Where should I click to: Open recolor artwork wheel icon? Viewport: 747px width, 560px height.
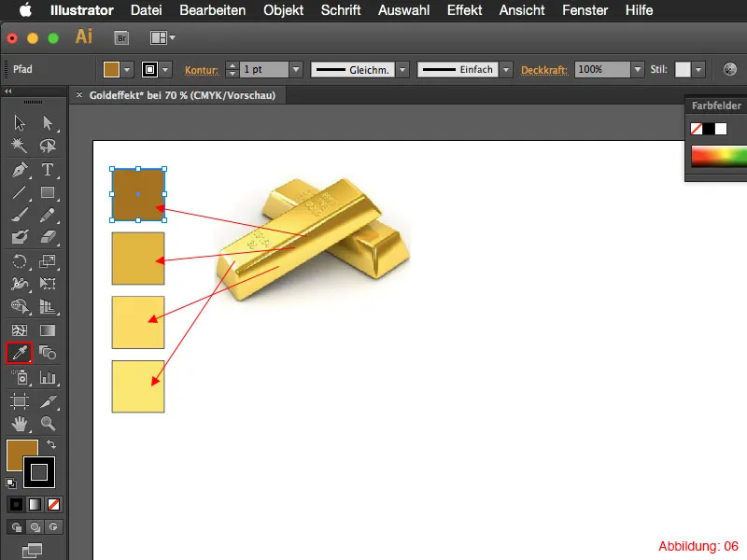pyautogui.click(x=729, y=69)
